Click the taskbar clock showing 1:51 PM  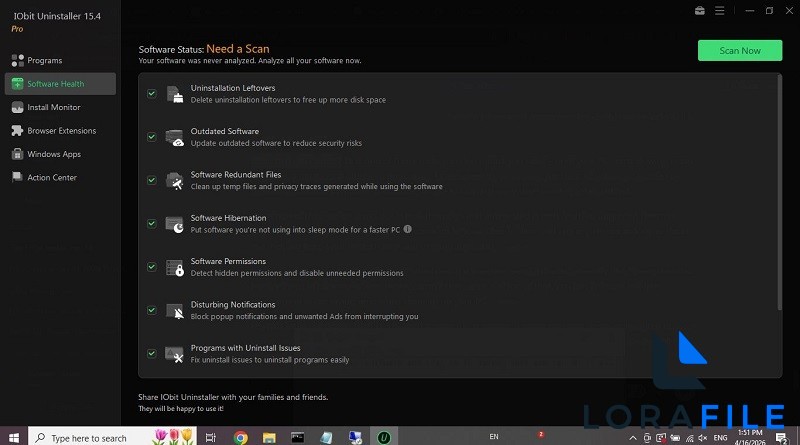tap(750, 437)
